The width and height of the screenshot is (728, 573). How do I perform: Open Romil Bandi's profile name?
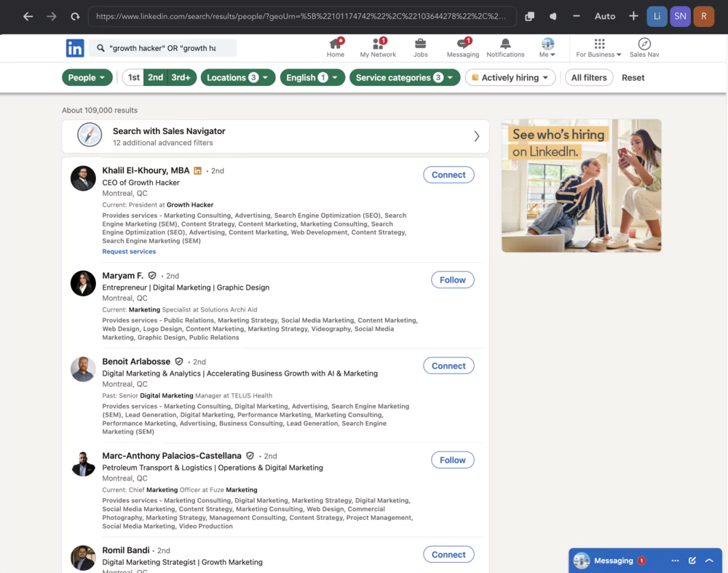(126, 550)
